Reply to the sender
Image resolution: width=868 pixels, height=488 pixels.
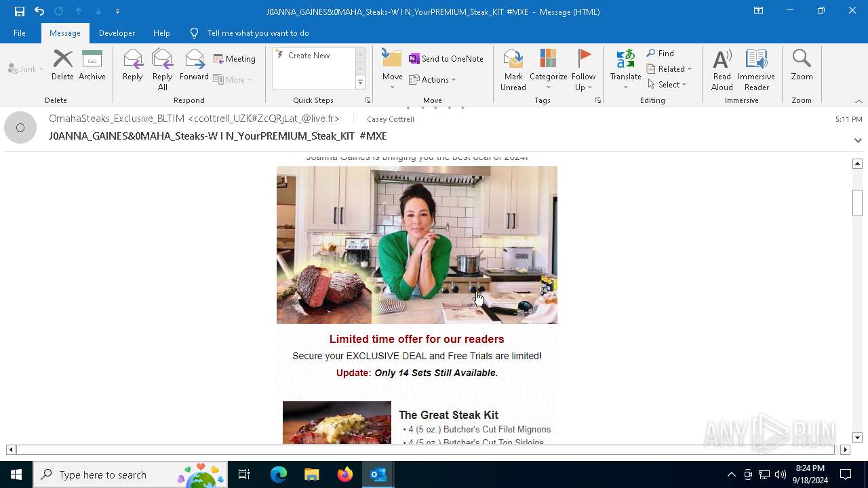(x=133, y=66)
